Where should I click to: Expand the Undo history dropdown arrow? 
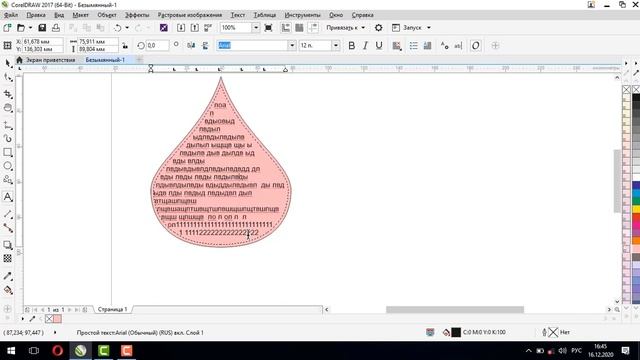pyautogui.click(x=127, y=28)
